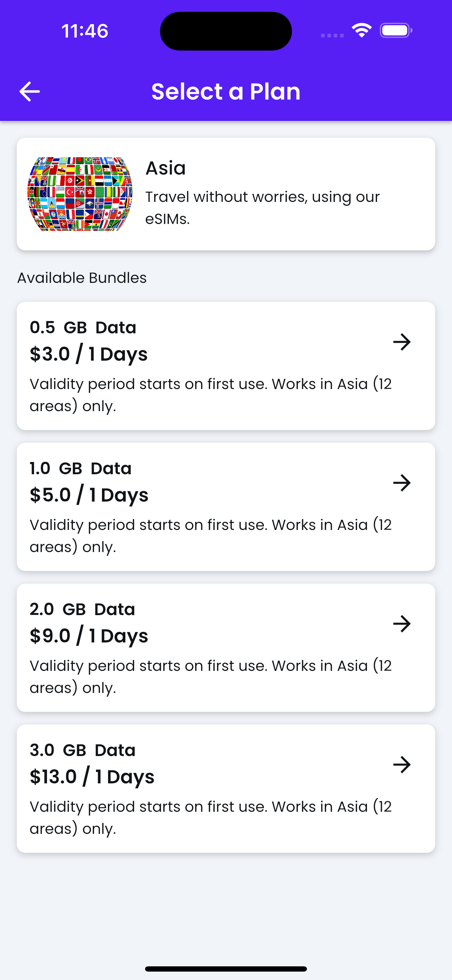This screenshot has height=980, width=452.
Task: Tap the flags globe image
Action: click(80, 193)
